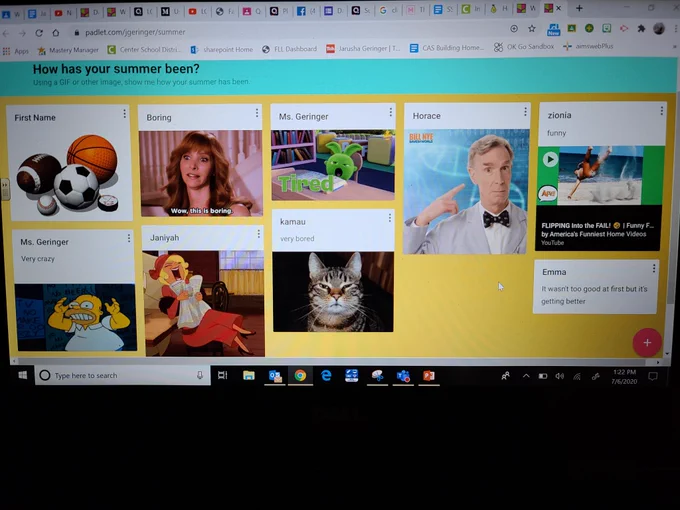Switch to the Google Docs Ja tab

click(x=36, y=13)
